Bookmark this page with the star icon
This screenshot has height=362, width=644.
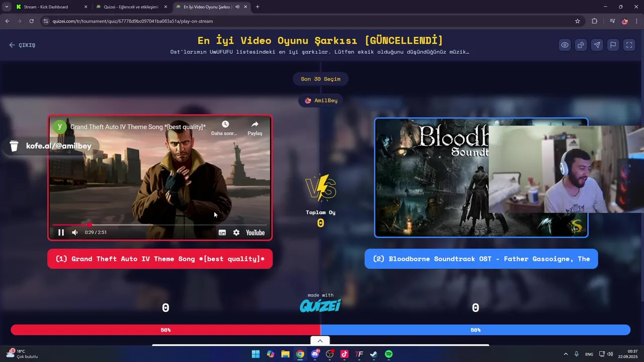578,21
